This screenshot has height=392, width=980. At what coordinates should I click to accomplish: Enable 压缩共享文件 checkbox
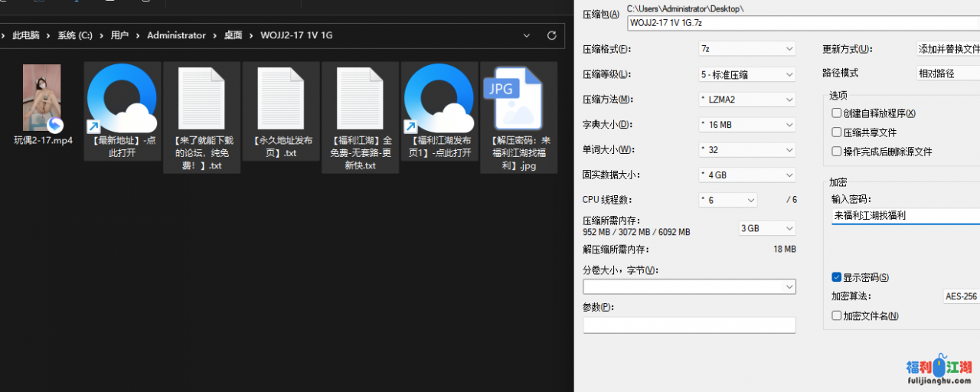(x=837, y=132)
